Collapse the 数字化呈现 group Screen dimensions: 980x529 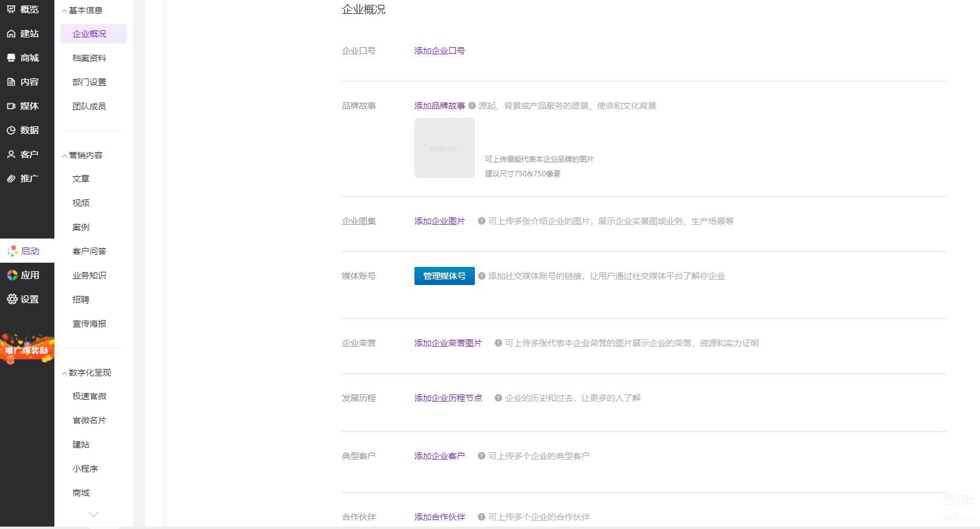(x=65, y=373)
